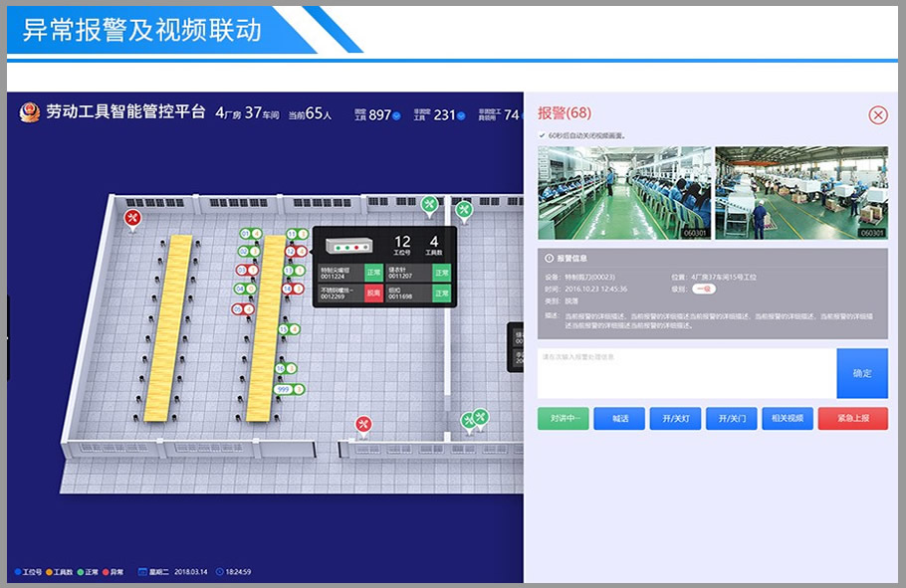Image resolution: width=906 pixels, height=588 pixels.
Task: Toggle lights with 开/关灯 button
Action: 675,419
